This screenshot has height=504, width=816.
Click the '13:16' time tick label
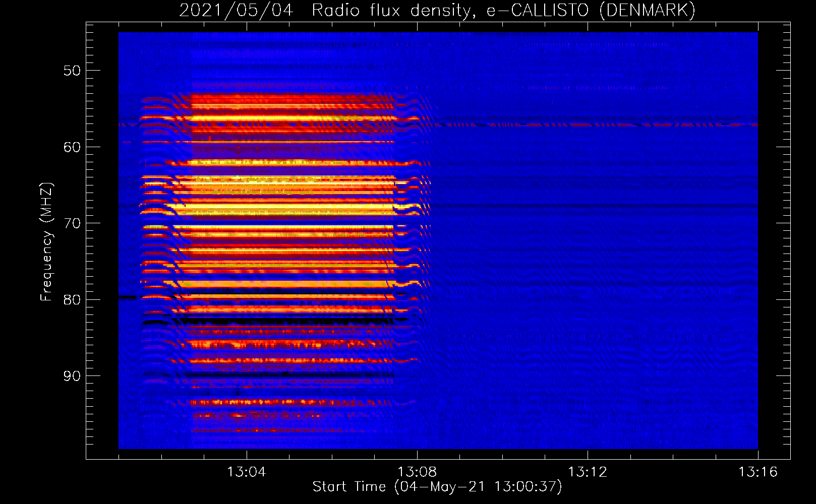pyautogui.click(x=758, y=472)
